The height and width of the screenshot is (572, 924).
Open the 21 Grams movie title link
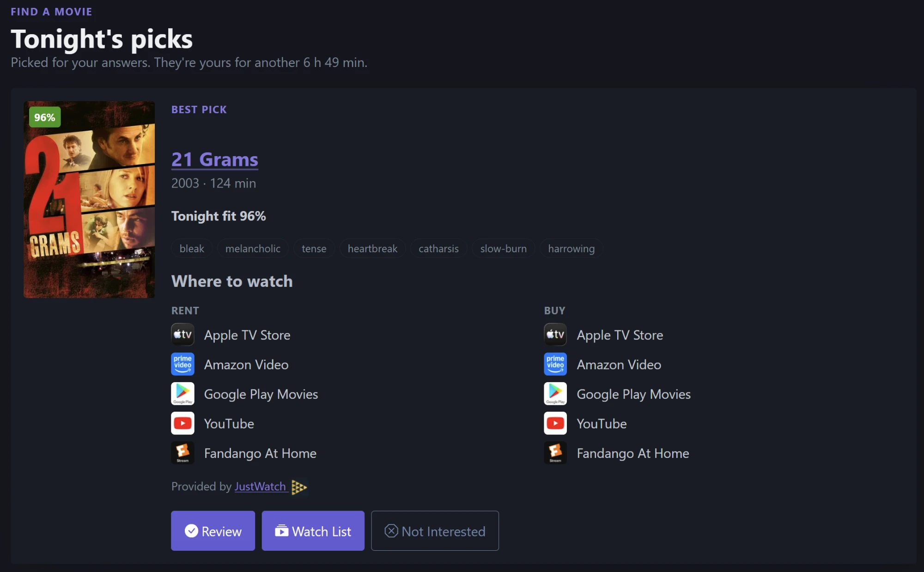214,159
